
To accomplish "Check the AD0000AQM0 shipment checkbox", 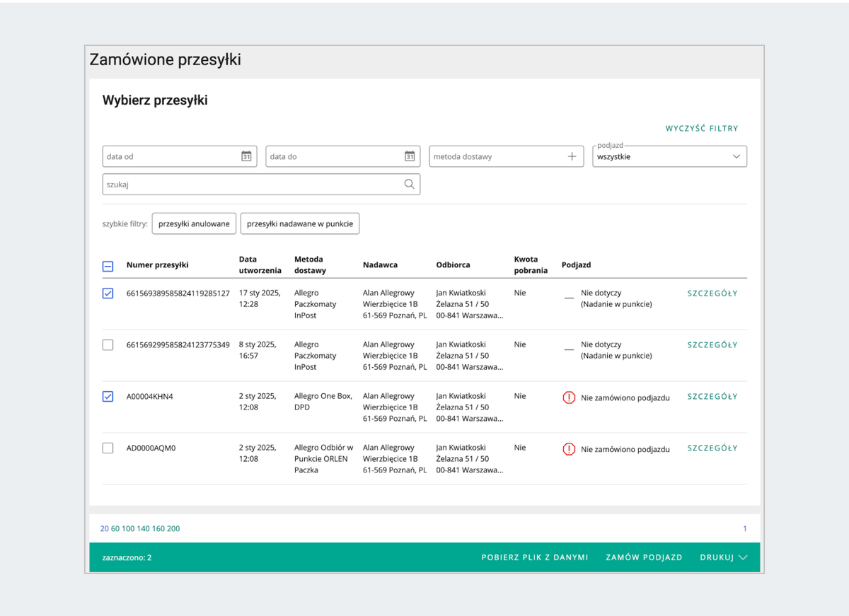I will pyautogui.click(x=108, y=448).
